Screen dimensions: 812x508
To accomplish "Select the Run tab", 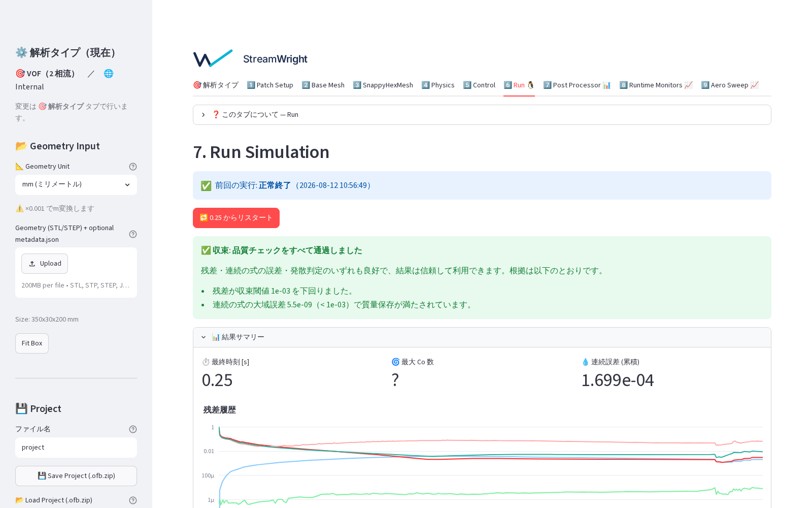I will 519,85.
